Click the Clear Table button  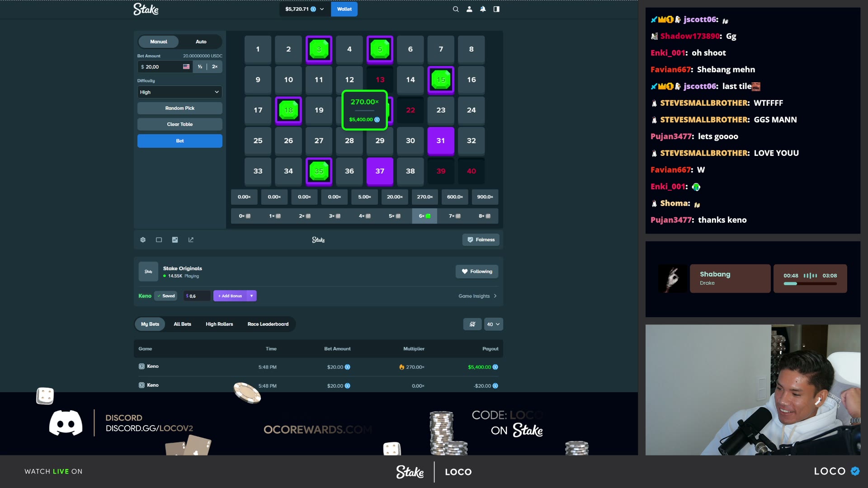point(180,124)
